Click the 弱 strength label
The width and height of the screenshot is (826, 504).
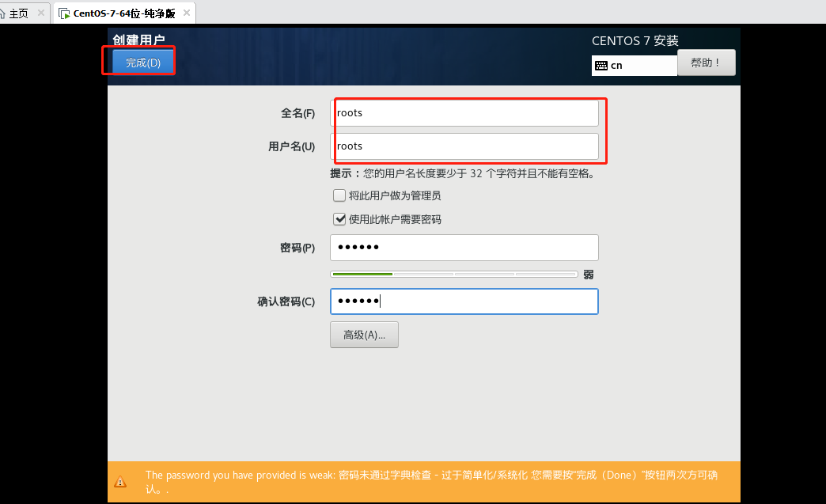589,275
